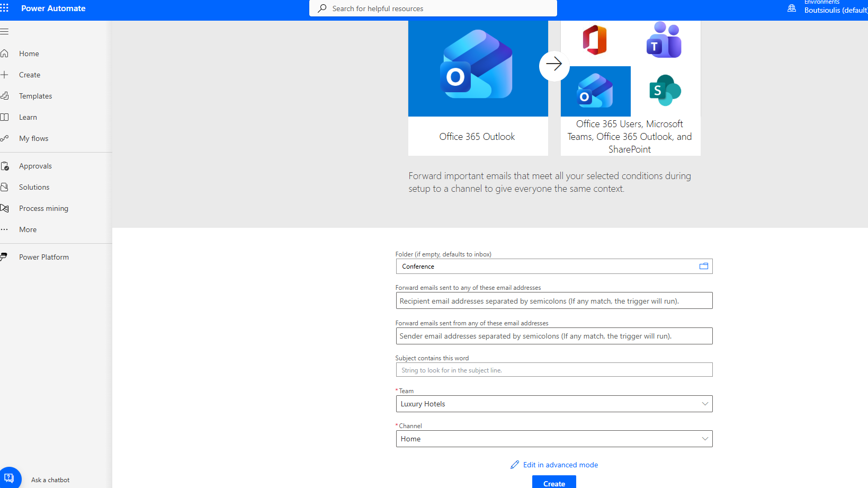Image resolution: width=868 pixels, height=488 pixels.
Task: Click the Create button below the form
Action: (x=553, y=483)
